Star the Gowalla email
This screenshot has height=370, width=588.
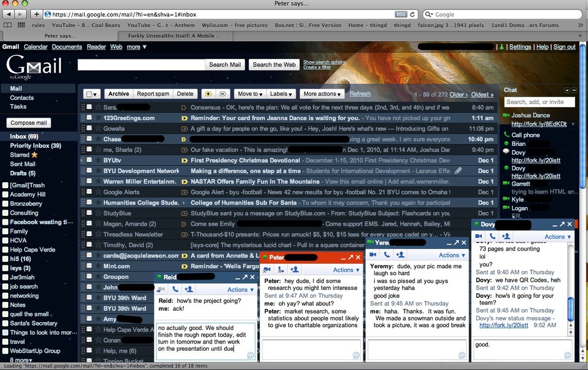click(x=98, y=128)
